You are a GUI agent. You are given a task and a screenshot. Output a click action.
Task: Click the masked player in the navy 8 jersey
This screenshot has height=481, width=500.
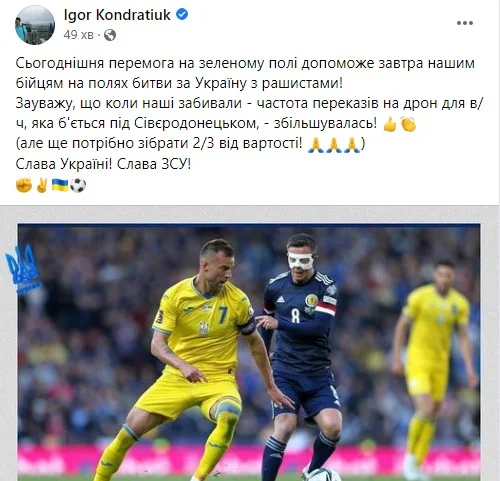[x=300, y=355]
